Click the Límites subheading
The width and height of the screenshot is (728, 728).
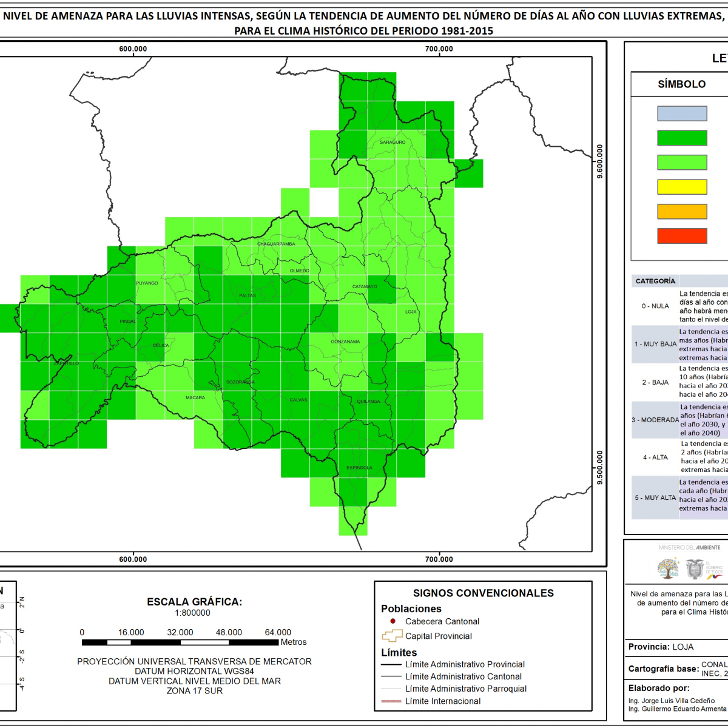pyautogui.click(x=399, y=653)
